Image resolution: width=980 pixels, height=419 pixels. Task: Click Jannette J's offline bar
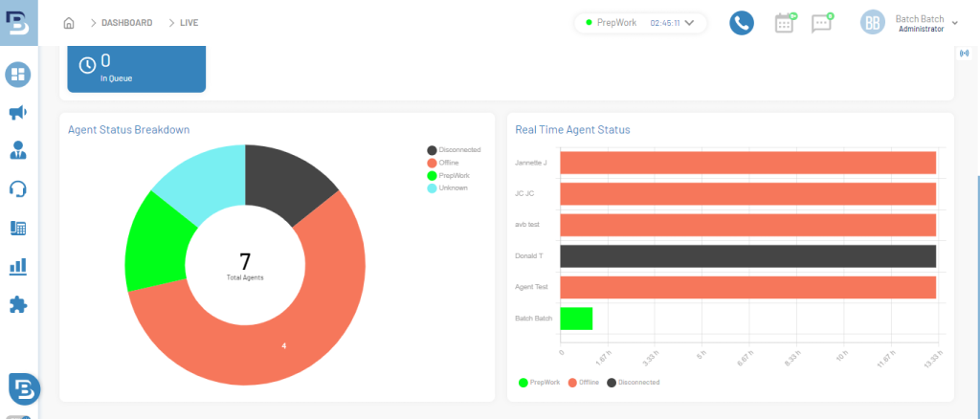747,163
